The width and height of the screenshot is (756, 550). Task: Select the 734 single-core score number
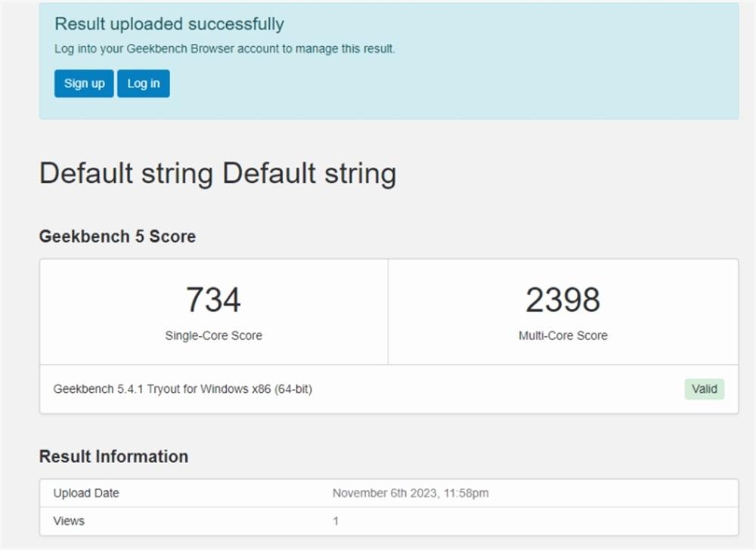click(213, 300)
